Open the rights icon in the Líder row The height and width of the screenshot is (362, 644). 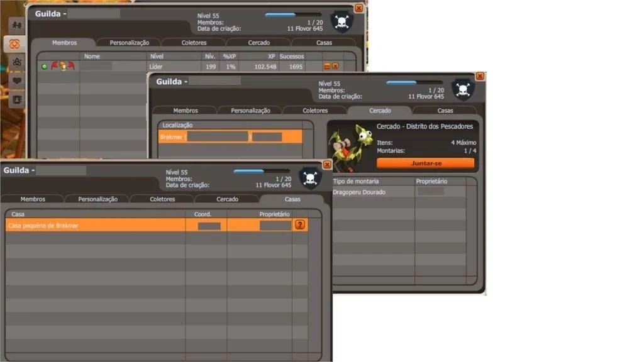pos(327,66)
